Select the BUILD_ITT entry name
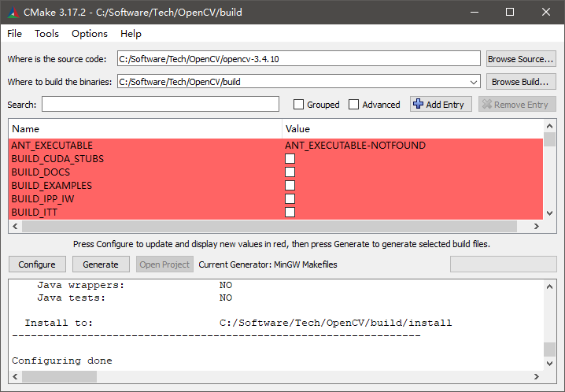The image size is (565, 392). tap(35, 212)
